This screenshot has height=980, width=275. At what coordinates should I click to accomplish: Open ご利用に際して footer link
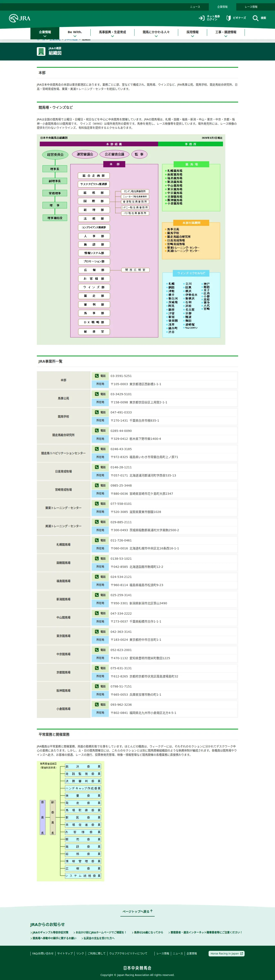[x=96, y=953]
